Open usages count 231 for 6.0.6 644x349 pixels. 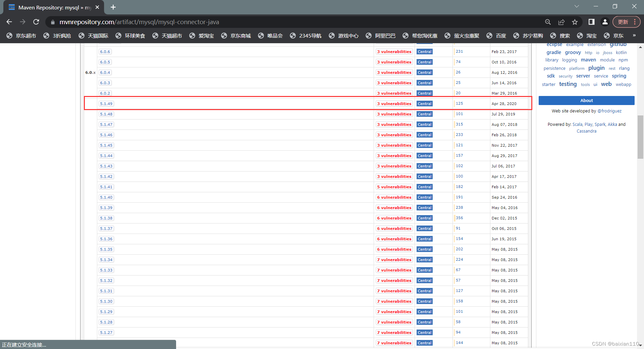pos(459,51)
